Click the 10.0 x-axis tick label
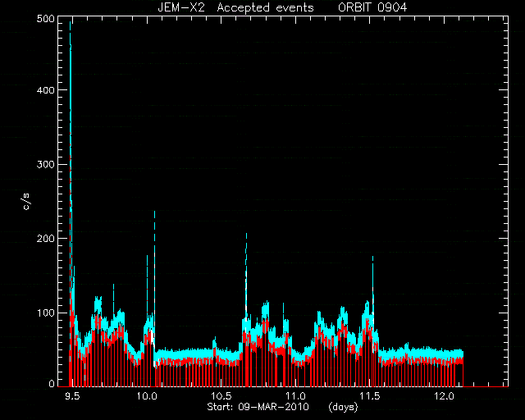This screenshot has height=420, width=525. click(147, 396)
